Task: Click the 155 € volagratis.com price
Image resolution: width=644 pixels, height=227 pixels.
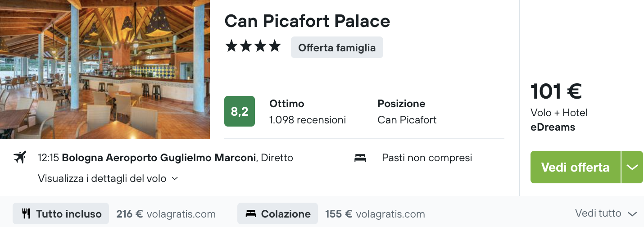Action: point(375,214)
